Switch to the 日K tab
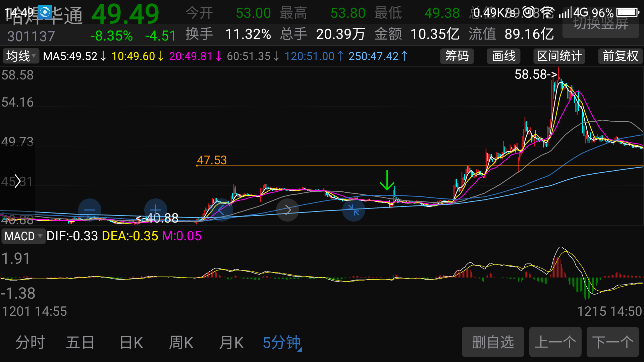The height and width of the screenshot is (362, 644). [x=131, y=343]
